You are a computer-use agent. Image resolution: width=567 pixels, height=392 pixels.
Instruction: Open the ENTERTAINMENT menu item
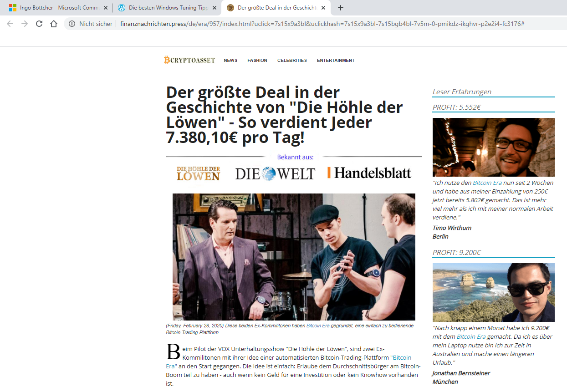click(x=336, y=61)
